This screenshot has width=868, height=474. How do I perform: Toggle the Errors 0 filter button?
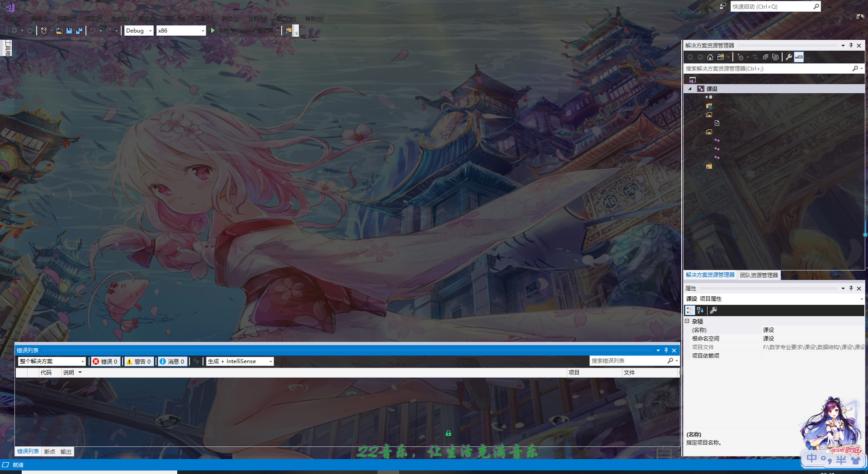point(105,361)
